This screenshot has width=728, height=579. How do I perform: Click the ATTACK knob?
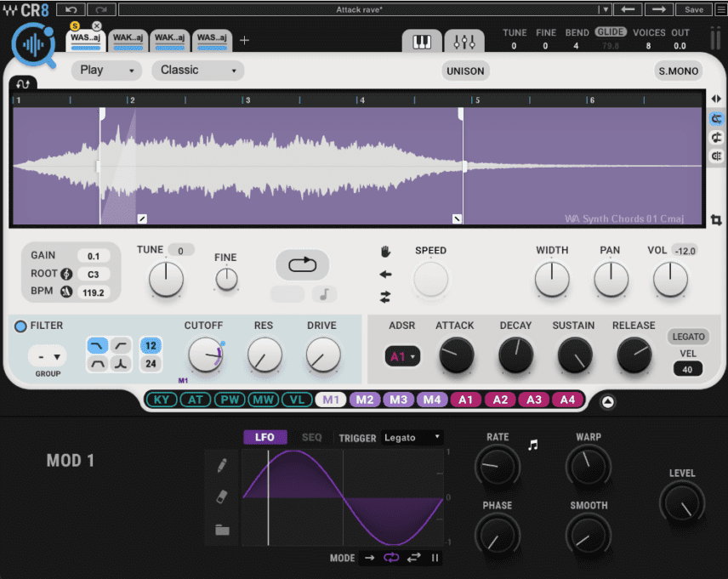coord(457,355)
